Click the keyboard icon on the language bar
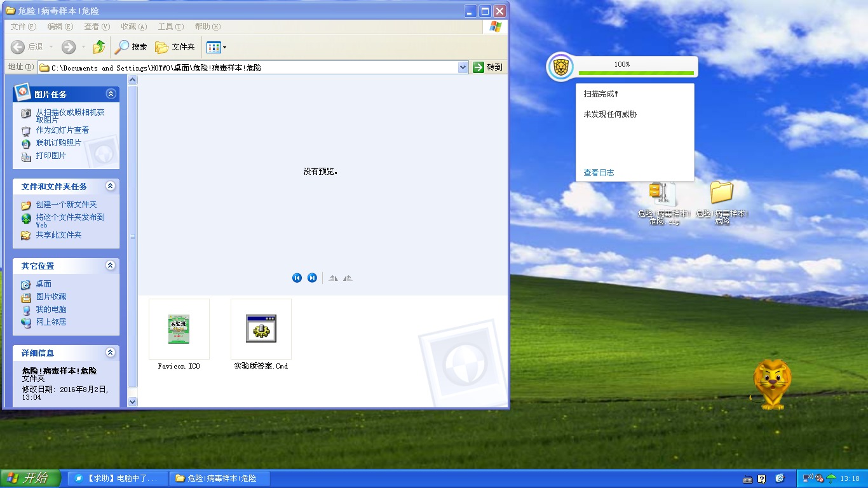 (x=748, y=478)
